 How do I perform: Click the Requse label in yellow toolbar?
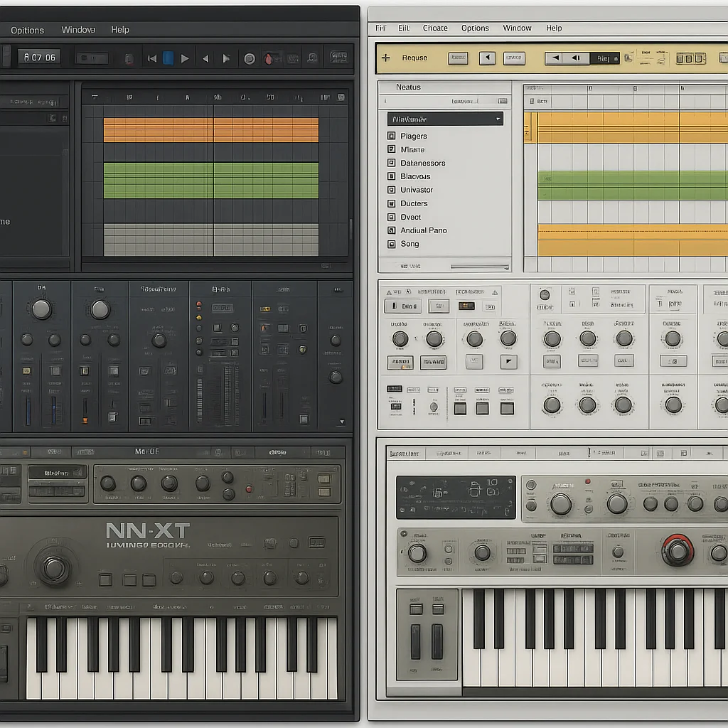pyautogui.click(x=414, y=58)
